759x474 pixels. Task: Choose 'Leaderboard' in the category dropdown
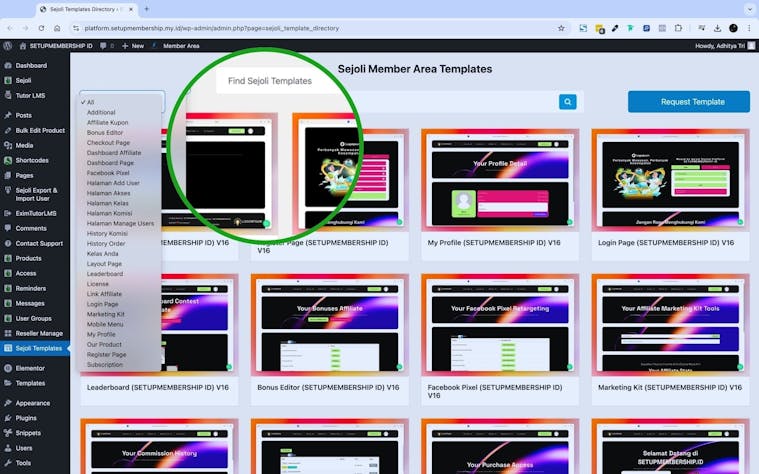pyautogui.click(x=105, y=273)
